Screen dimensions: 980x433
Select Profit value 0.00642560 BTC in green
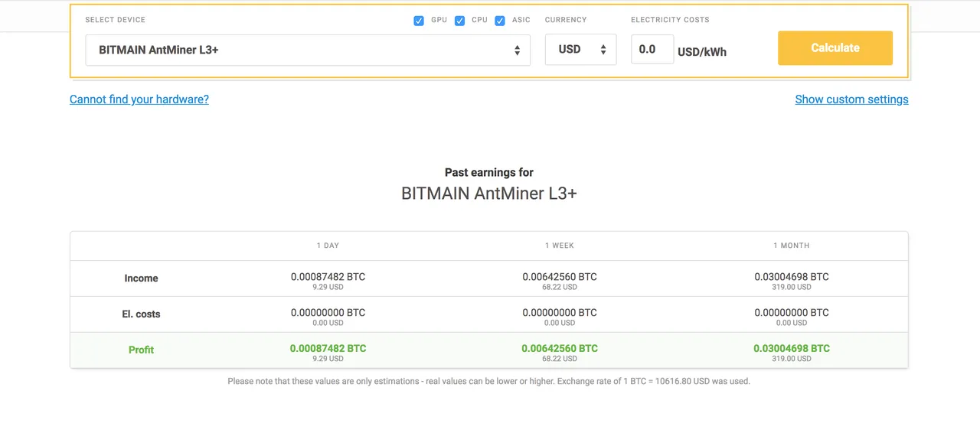[560, 348]
